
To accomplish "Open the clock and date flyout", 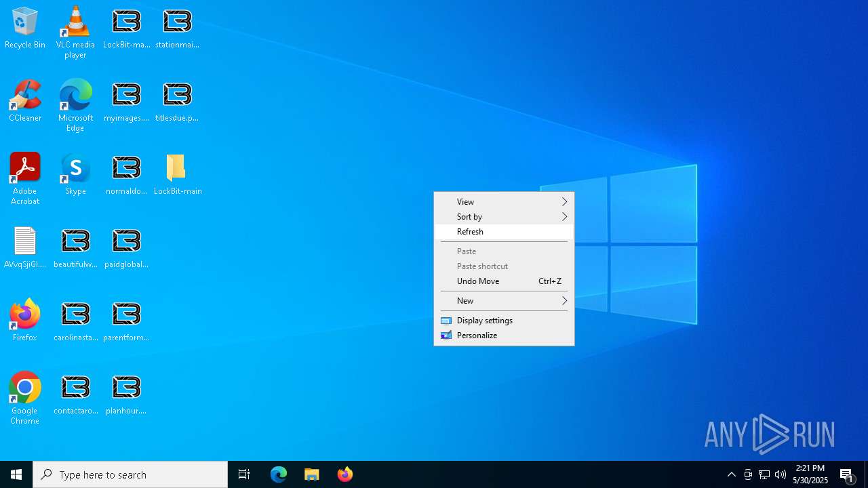I will 810,474.
